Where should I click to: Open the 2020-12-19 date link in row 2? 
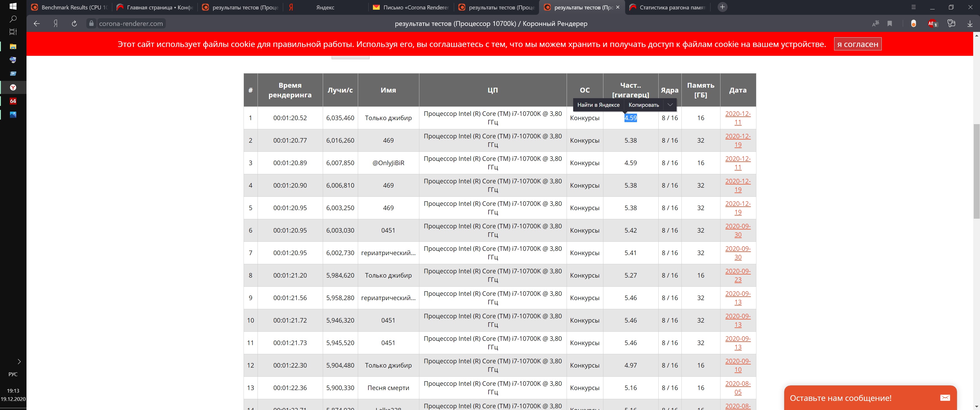[738, 140]
